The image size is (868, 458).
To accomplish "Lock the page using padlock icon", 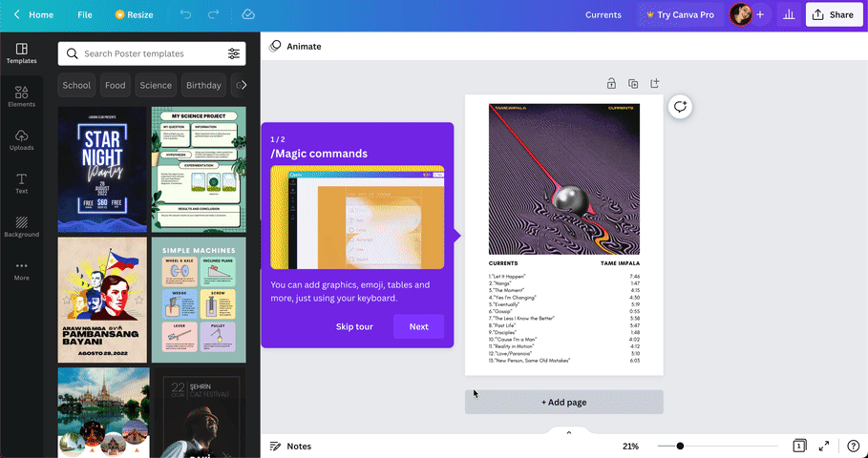I will click(611, 84).
